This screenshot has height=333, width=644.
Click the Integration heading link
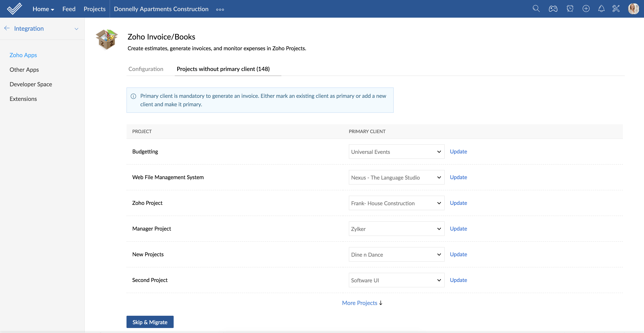(x=29, y=29)
